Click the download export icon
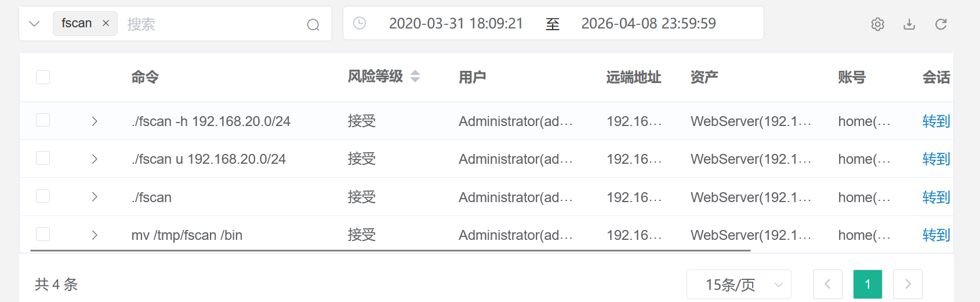This screenshot has width=980, height=302. point(909,24)
